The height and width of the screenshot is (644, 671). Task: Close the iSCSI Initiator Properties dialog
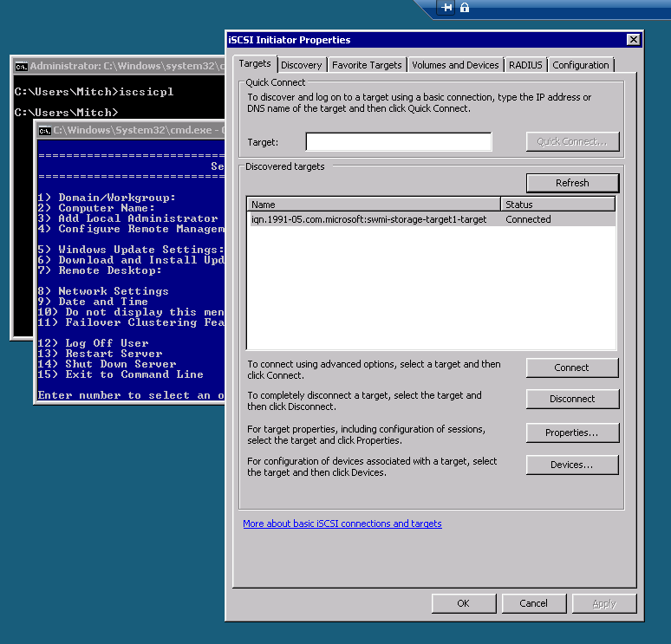pos(634,40)
